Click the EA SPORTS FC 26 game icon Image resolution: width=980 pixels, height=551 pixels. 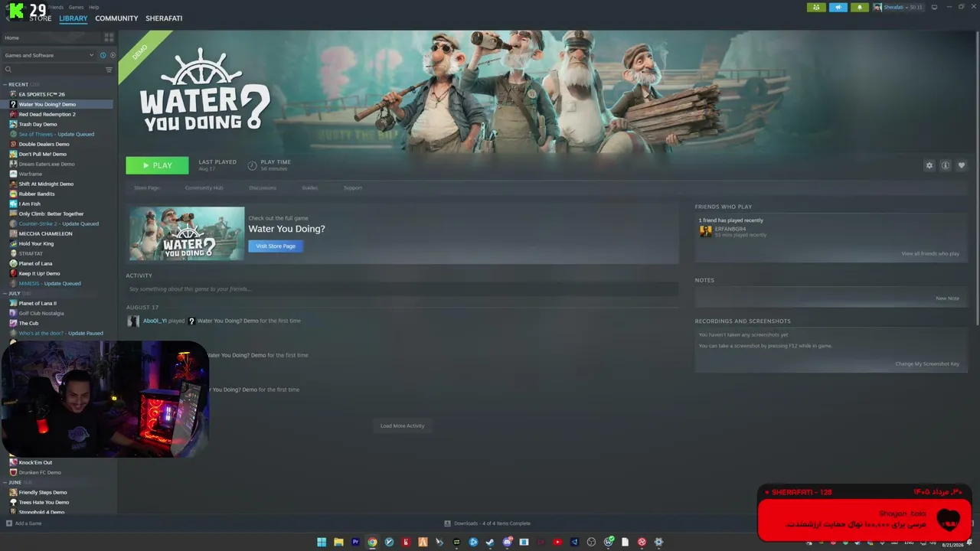[x=13, y=94]
